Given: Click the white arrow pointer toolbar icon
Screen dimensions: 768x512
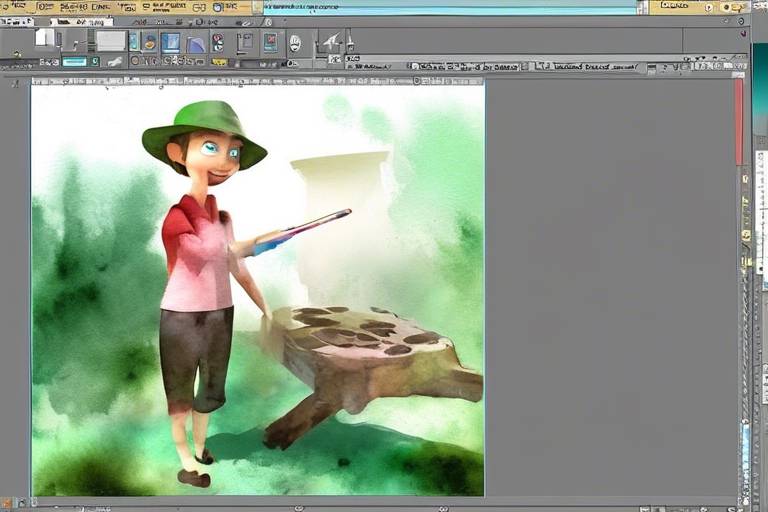Looking at the screenshot, I should point(331,42).
